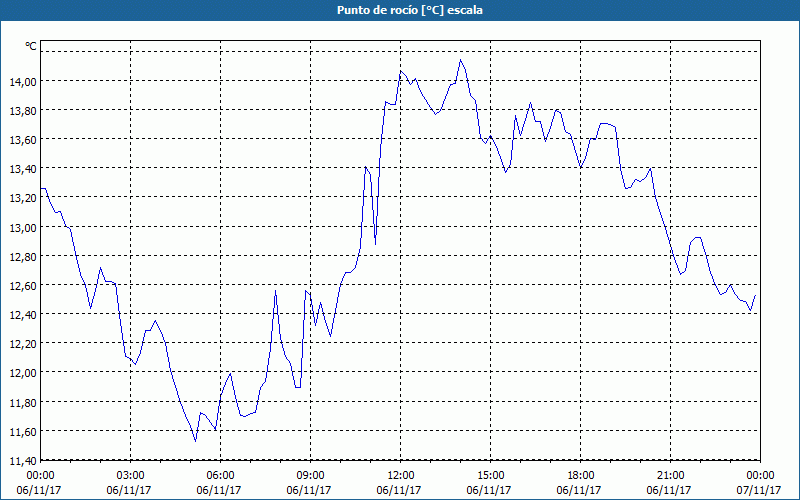Click the 12,80 y-axis label
This screenshot has width=800, height=500.
tap(23, 257)
